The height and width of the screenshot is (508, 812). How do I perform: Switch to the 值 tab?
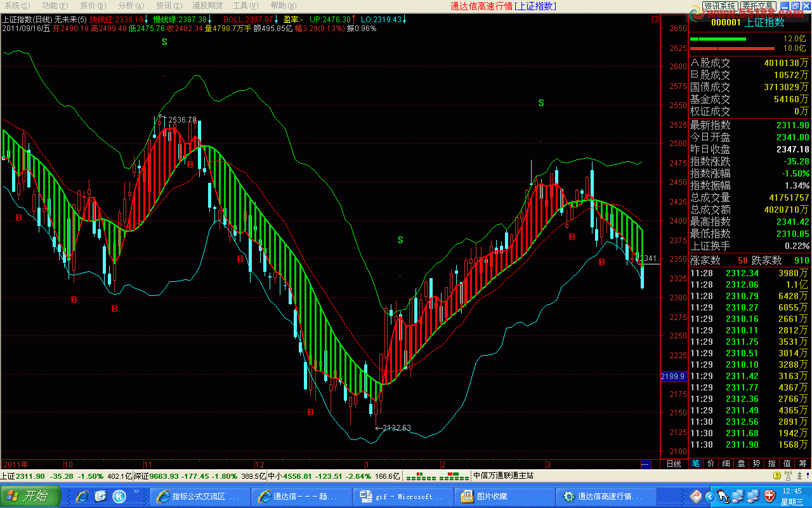click(787, 464)
